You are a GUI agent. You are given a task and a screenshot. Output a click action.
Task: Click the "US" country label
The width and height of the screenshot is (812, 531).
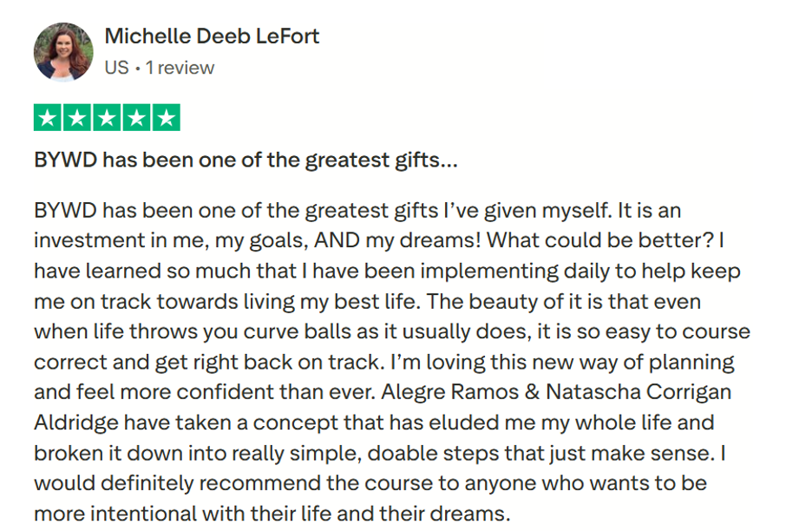pos(116,68)
